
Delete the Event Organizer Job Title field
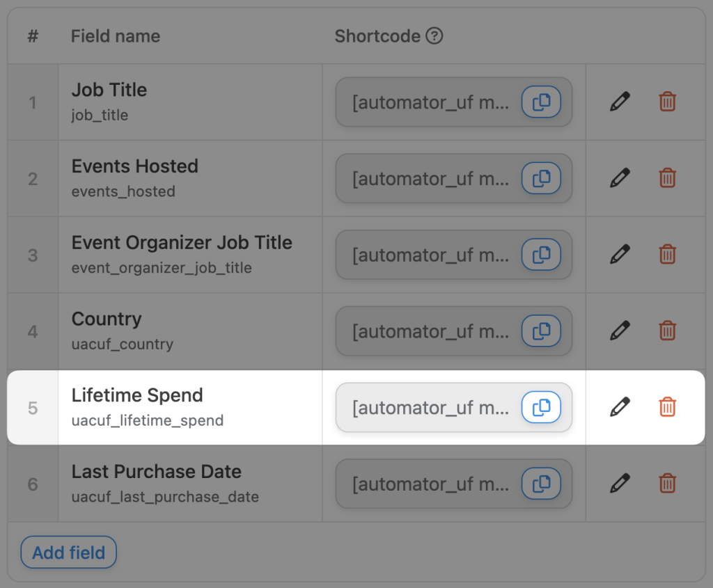pos(667,254)
